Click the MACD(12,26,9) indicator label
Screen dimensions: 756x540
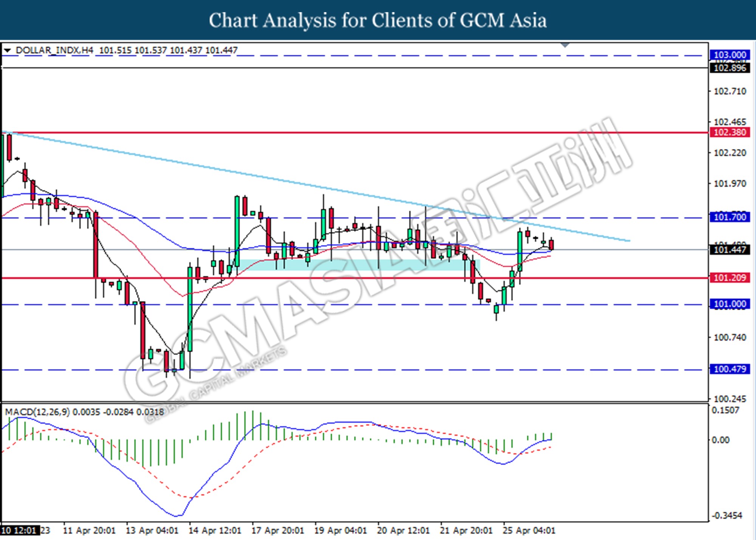pos(37,412)
